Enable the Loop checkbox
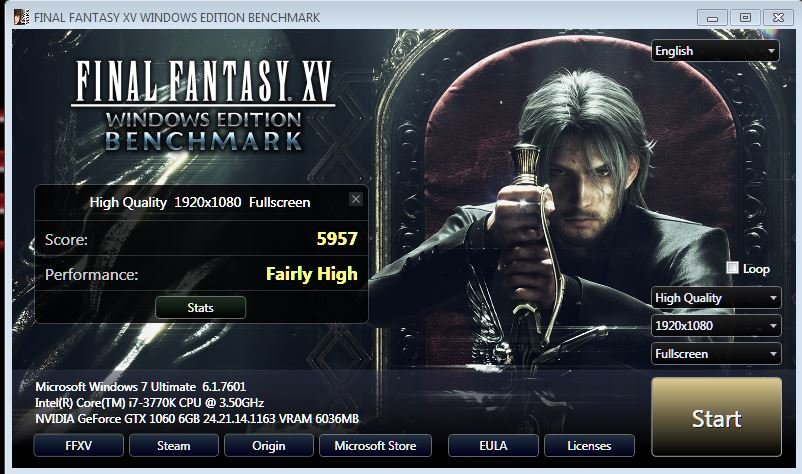 click(732, 268)
